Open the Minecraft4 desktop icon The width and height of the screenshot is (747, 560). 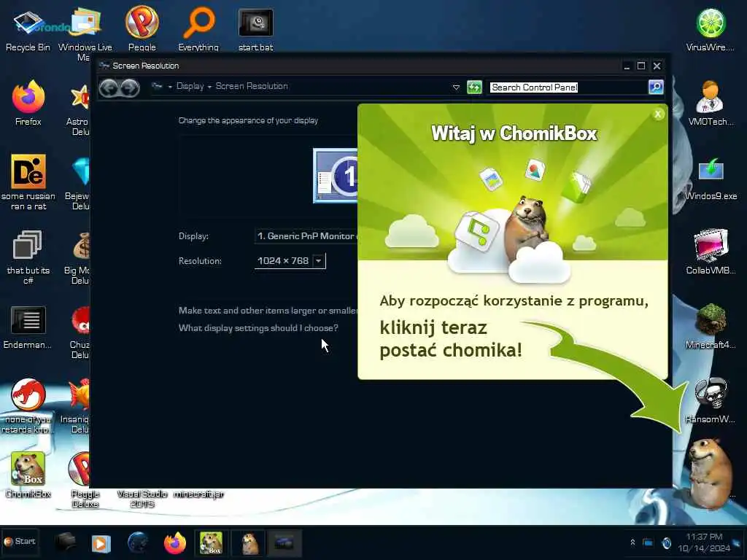(711, 326)
